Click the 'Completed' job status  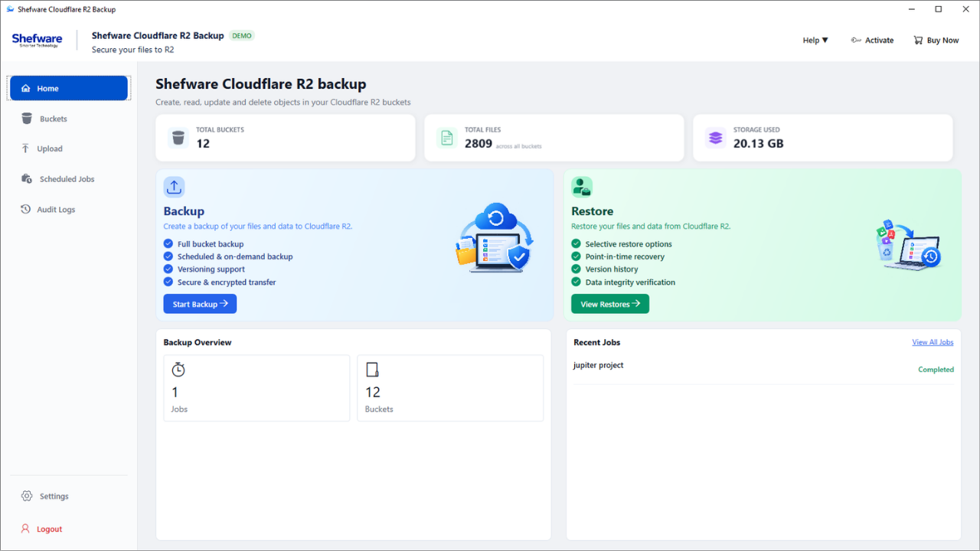tap(936, 370)
